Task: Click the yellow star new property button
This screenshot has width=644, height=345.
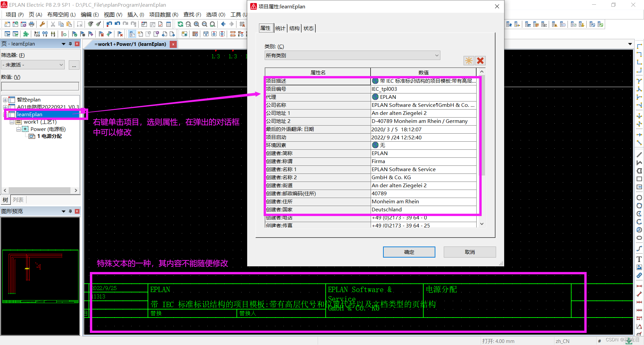Action: point(469,61)
